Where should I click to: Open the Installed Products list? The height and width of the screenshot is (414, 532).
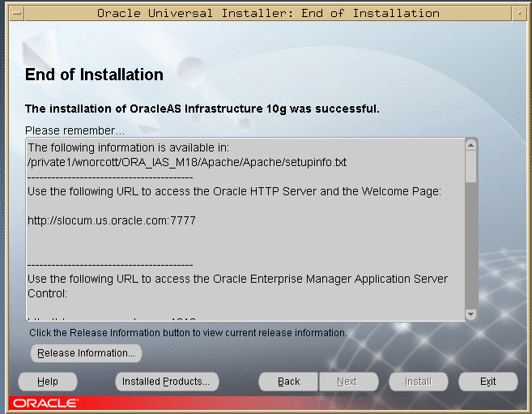[x=166, y=382]
